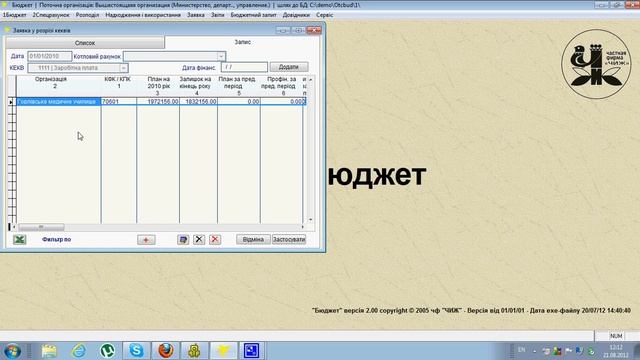Image resolution: width=640 pixels, height=360 pixels.
Task: Open the yellow 1C-style taskbar app
Action: tap(194, 351)
